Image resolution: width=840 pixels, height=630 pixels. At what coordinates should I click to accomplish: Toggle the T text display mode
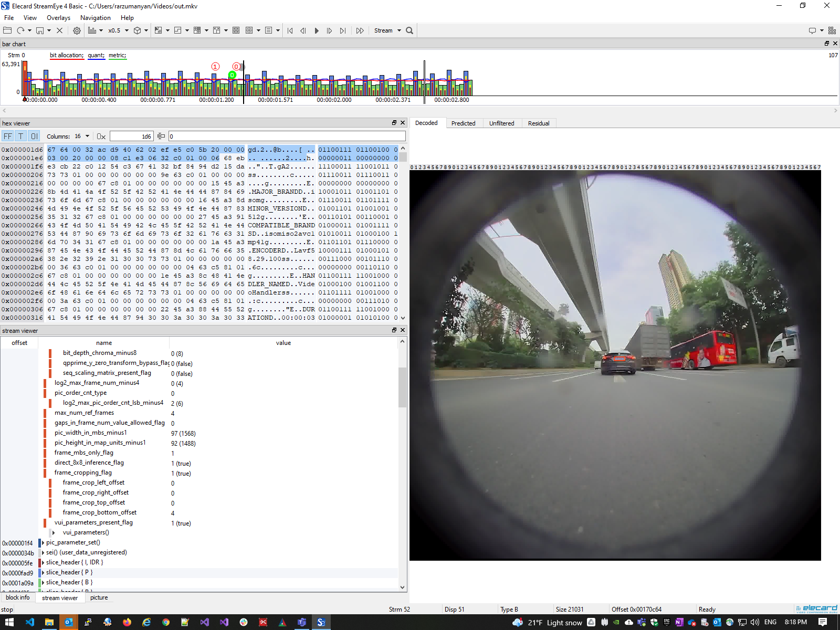pos(20,136)
